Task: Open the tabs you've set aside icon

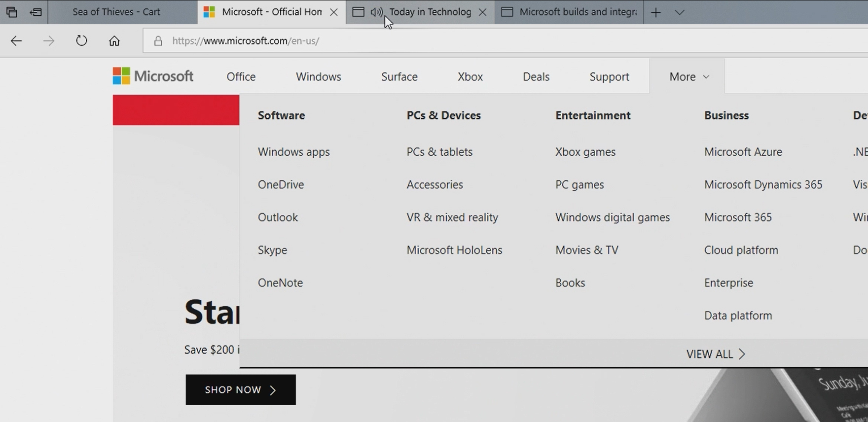Action: [12, 12]
